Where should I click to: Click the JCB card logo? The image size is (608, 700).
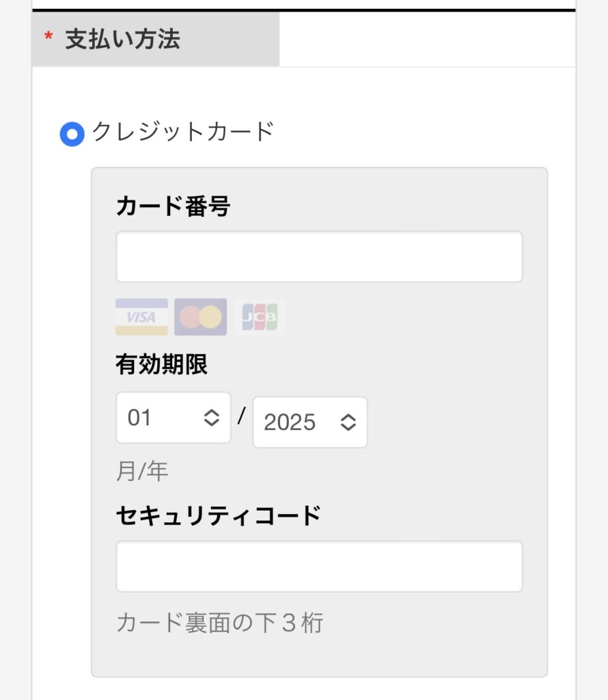260,317
